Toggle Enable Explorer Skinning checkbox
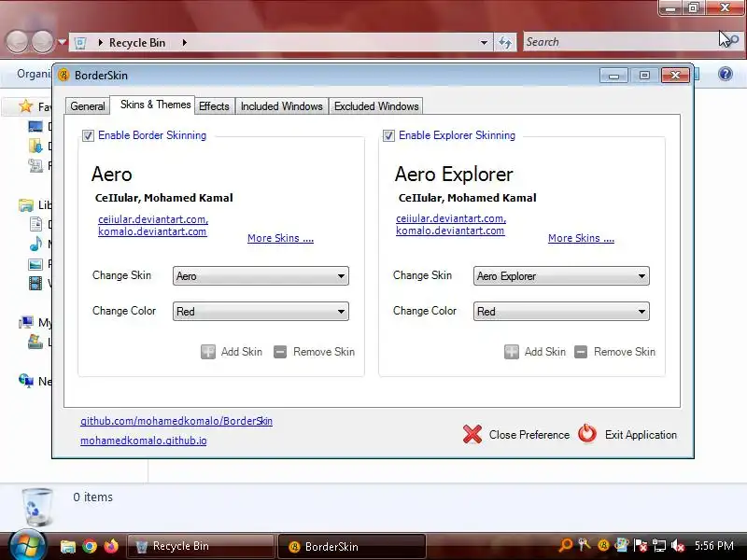Viewport: 747px width, 560px height. [x=388, y=135]
